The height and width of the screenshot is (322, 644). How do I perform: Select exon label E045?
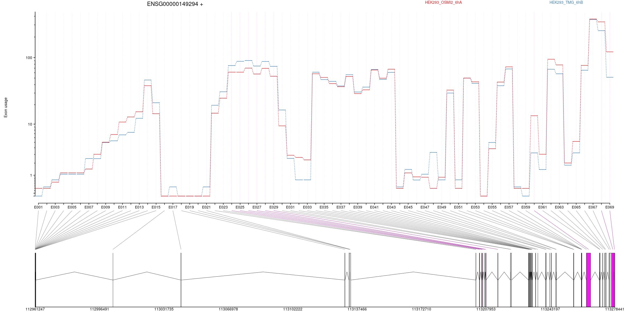(408, 207)
